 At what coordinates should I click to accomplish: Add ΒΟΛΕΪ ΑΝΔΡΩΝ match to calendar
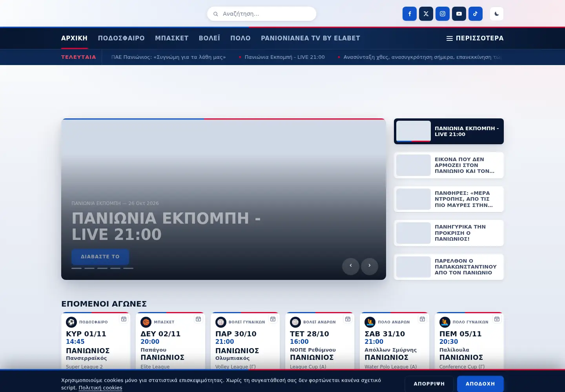click(348, 319)
